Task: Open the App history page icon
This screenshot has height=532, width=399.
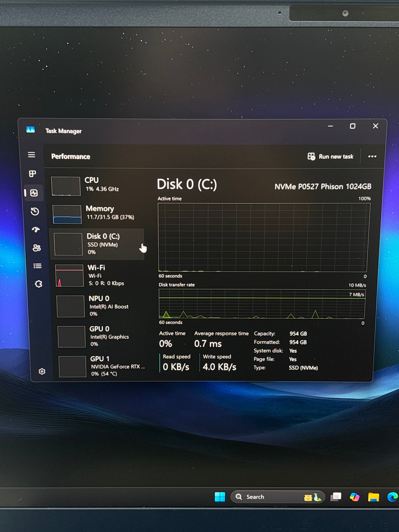Action: tap(35, 211)
